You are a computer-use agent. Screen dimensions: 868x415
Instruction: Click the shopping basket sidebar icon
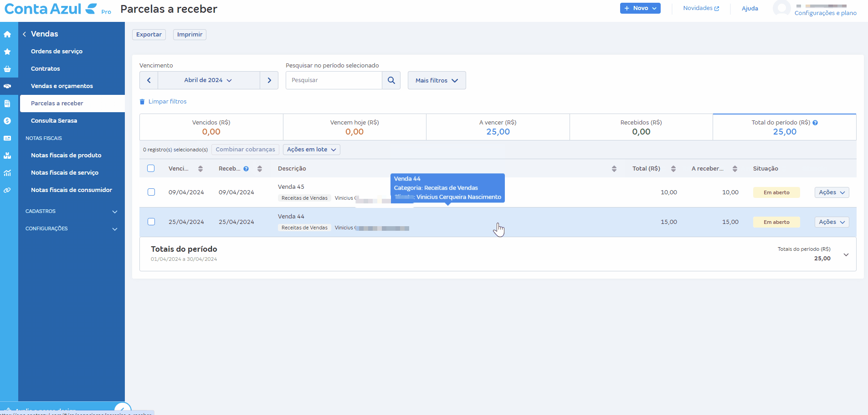[x=7, y=69]
